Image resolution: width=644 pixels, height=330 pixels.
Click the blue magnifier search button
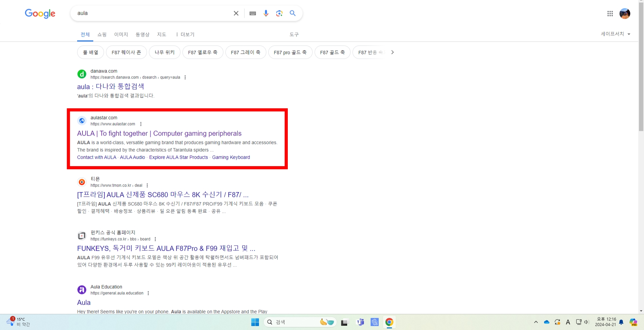point(293,13)
